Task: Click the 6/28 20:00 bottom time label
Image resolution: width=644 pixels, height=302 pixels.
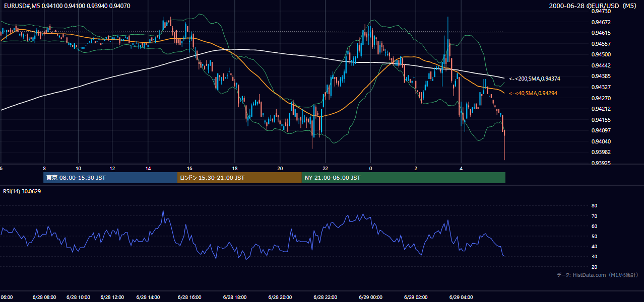Action: (280, 297)
